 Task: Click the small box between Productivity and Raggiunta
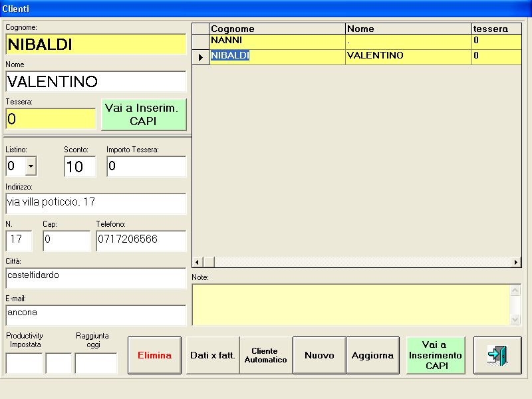[x=59, y=363]
